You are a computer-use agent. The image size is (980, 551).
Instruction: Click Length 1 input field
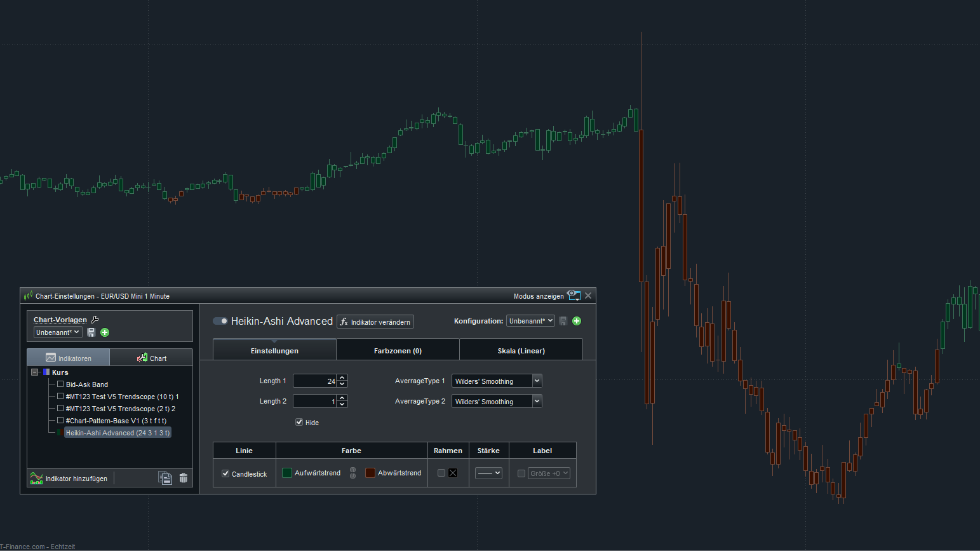pyautogui.click(x=315, y=381)
